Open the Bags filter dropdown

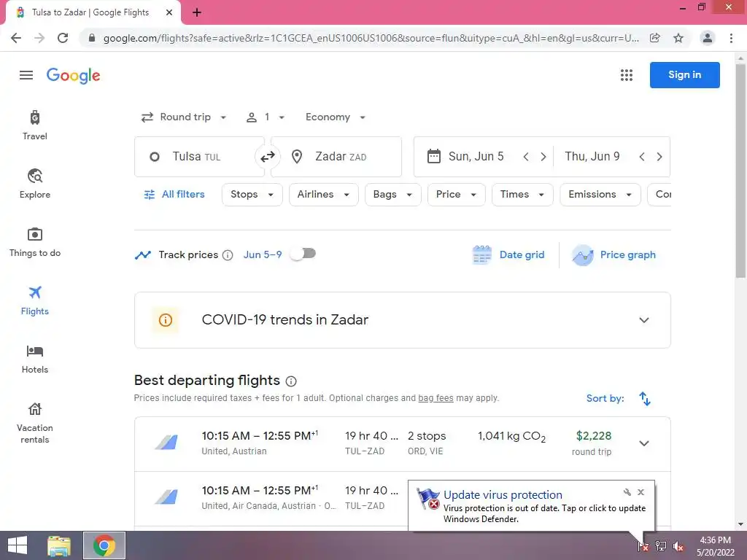click(x=393, y=194)
